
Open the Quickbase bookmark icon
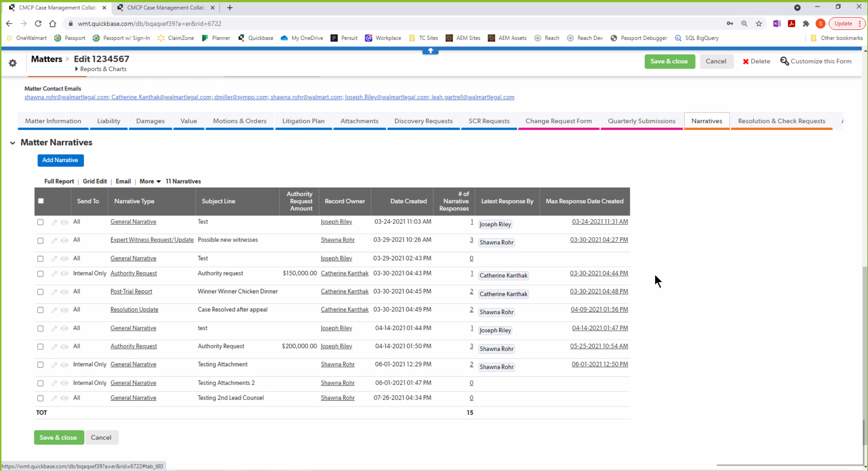click(242, 38)
